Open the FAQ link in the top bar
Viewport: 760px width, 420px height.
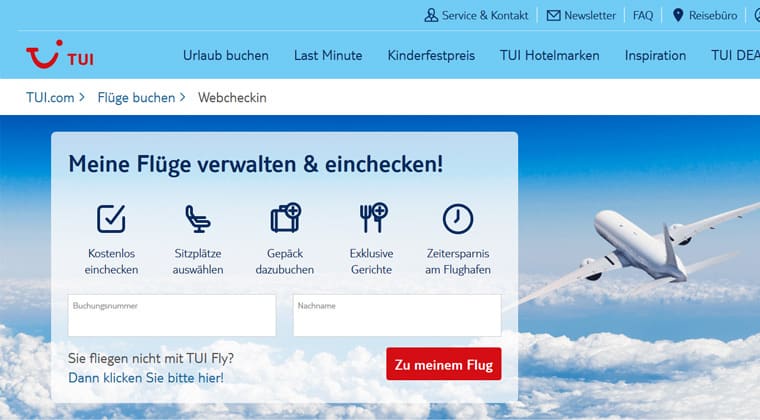click(x=643, y=16)
